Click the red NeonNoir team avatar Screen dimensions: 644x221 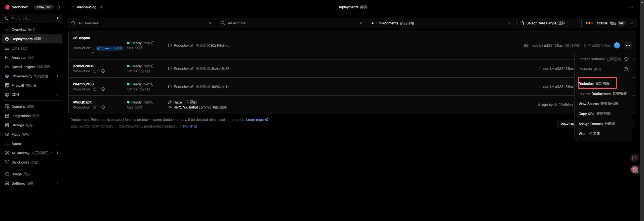click(x=7, y=7)
